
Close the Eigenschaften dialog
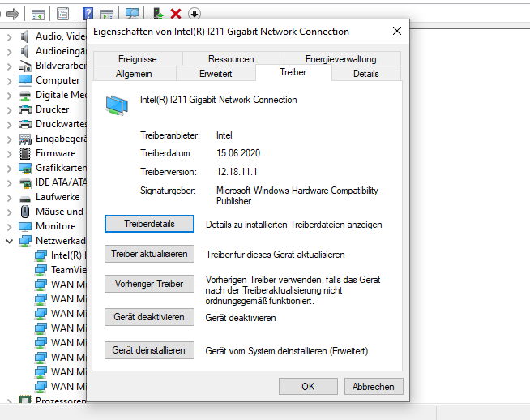(x=397, y=31)
